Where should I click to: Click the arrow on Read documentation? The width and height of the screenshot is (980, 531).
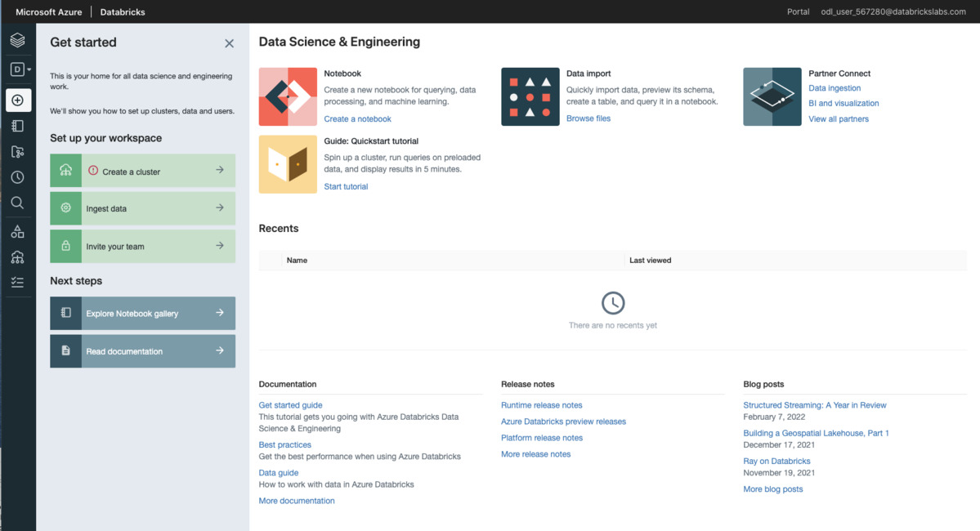[220, 350]
